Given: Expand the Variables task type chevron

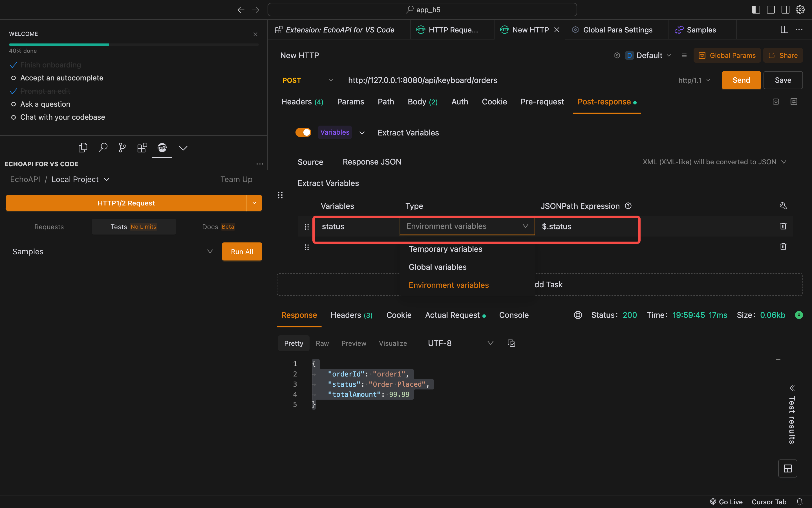Looking at the screenshot, I should coord(362,133).
